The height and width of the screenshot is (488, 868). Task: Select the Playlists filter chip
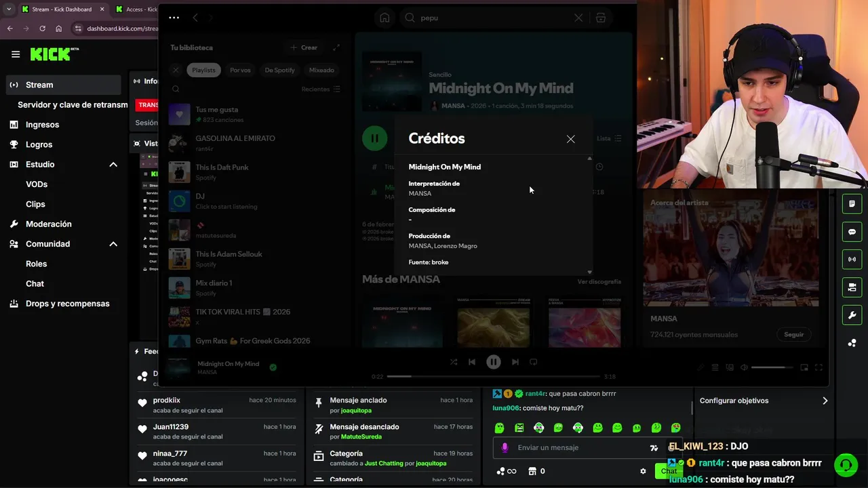pos(203,70)
